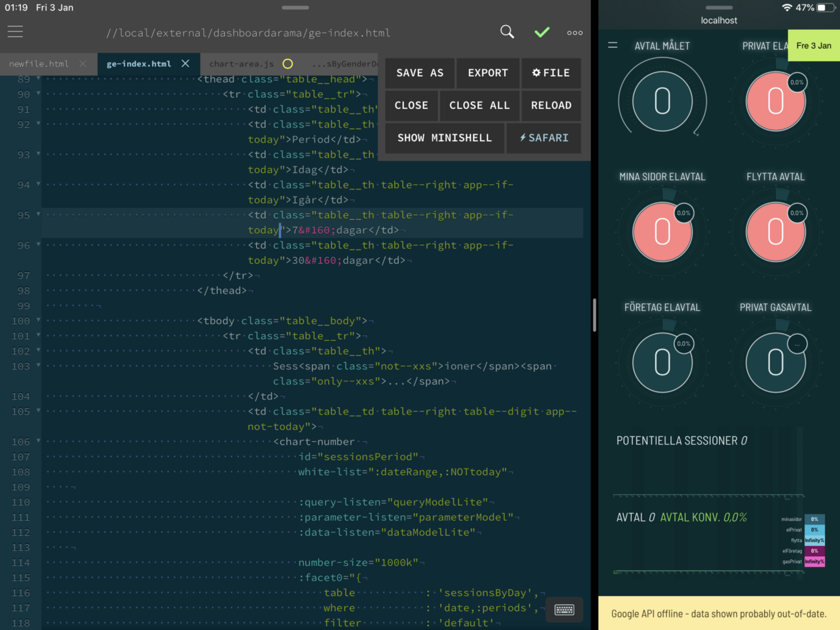
Task: Tap the green checkmark save icon
Action: click(542, 32)
